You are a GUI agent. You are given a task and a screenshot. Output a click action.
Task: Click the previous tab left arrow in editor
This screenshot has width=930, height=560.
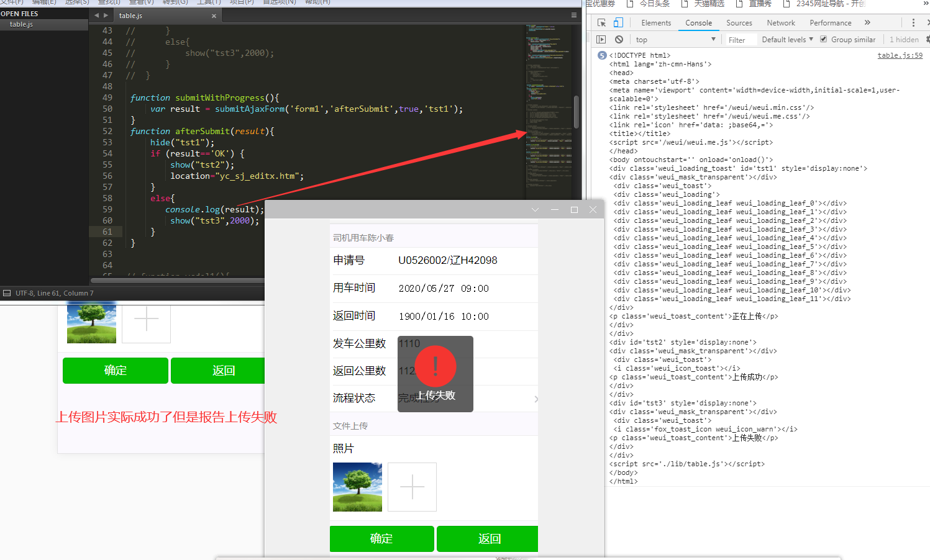(x=96, y=16)
